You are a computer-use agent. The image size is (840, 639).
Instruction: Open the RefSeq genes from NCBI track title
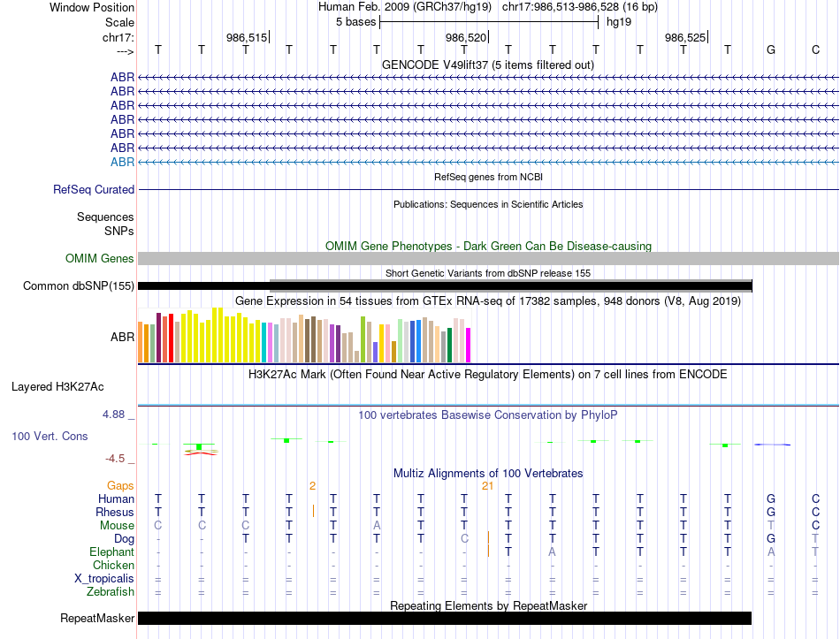488,177
